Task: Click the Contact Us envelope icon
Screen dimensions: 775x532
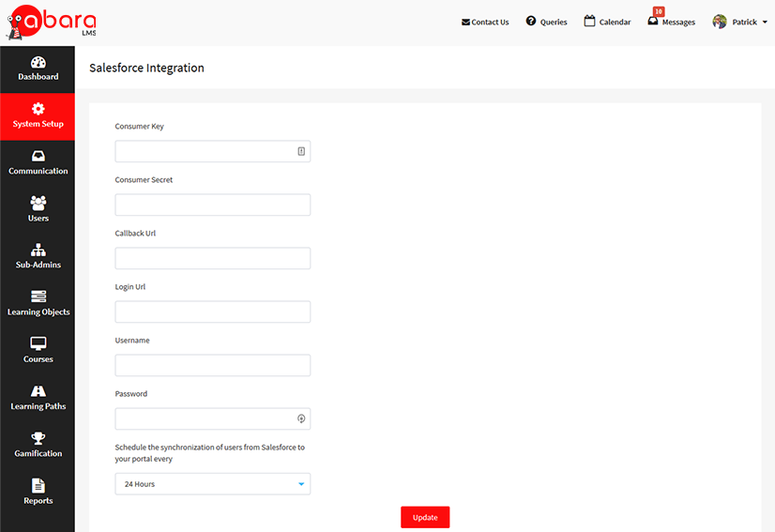Action: (465, 23)
